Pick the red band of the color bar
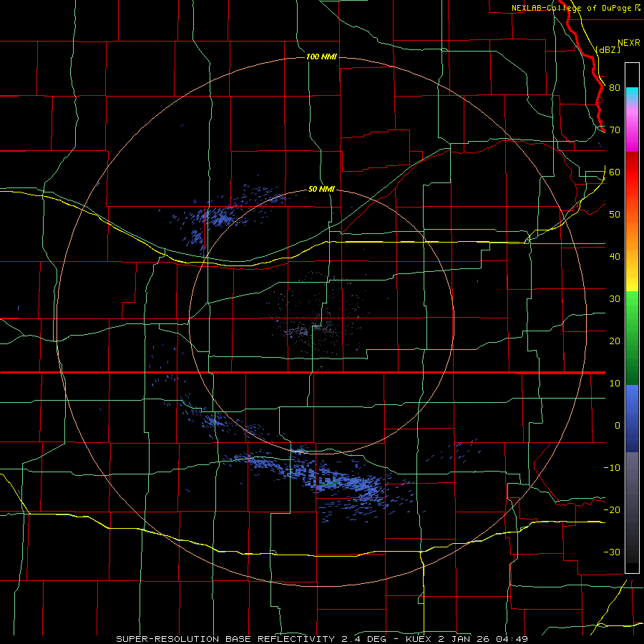The height and width of the screenshot is (644, 644). pyautogui.click(x=632, y=181)
